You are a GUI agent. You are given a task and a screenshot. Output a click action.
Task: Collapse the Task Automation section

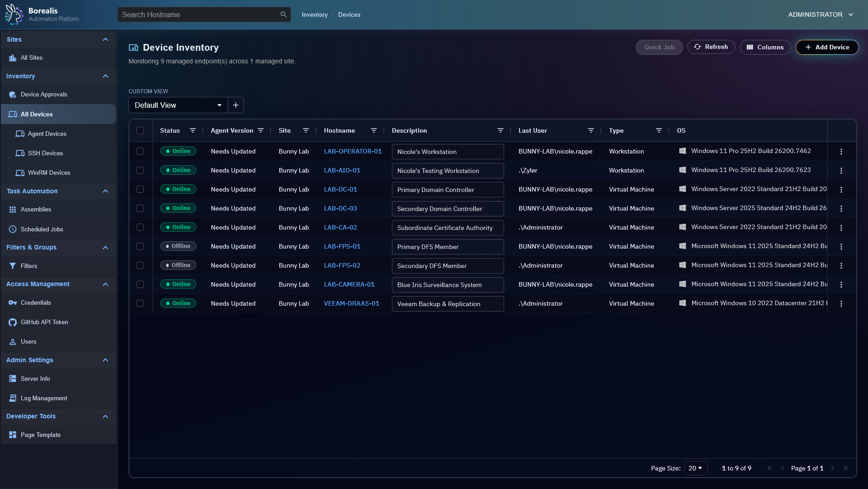point(105,191)
